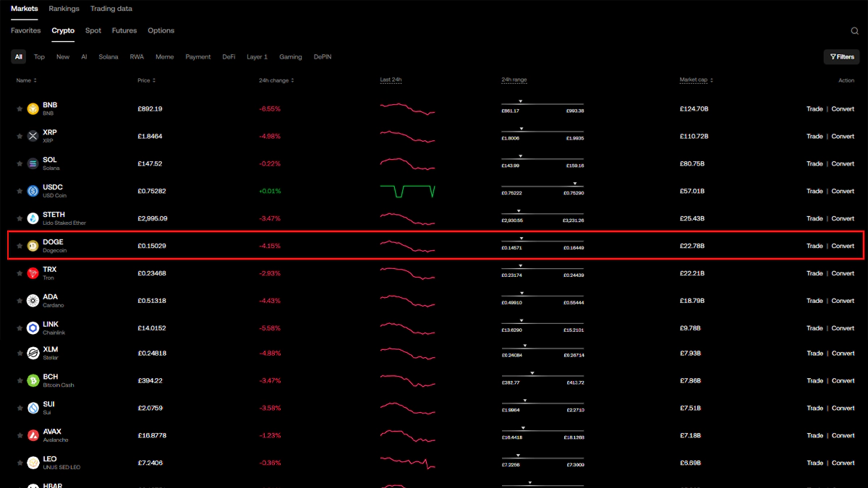Click Trade for the DOGE row
Screen dimensions: 868x488
(814, 246)
